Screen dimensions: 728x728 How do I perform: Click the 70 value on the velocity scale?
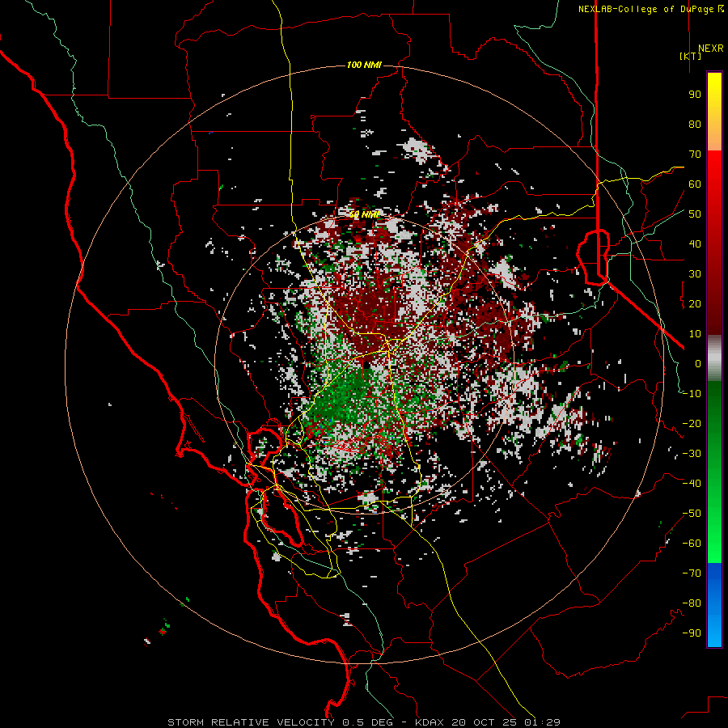(x=695, y=154)
